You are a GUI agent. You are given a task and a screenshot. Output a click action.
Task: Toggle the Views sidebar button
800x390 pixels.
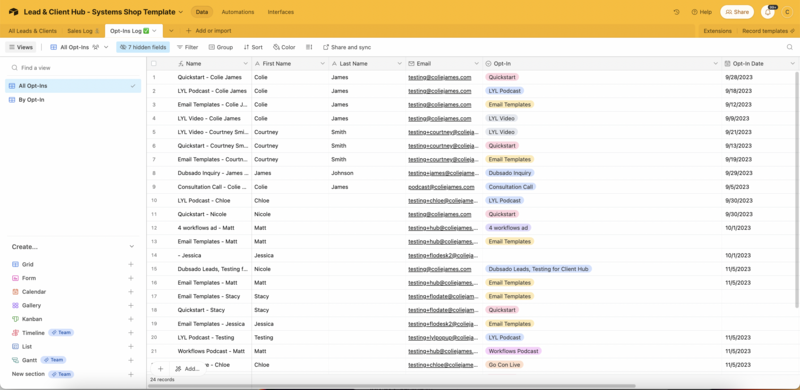(21, 47)
